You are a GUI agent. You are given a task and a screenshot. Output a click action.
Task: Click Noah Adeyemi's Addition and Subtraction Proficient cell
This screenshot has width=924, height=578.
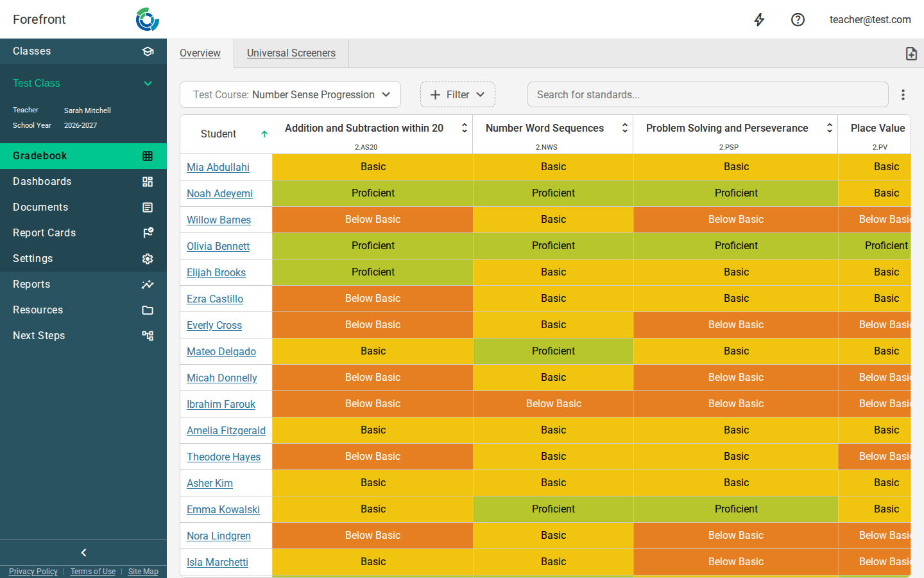tap(373, 193)
